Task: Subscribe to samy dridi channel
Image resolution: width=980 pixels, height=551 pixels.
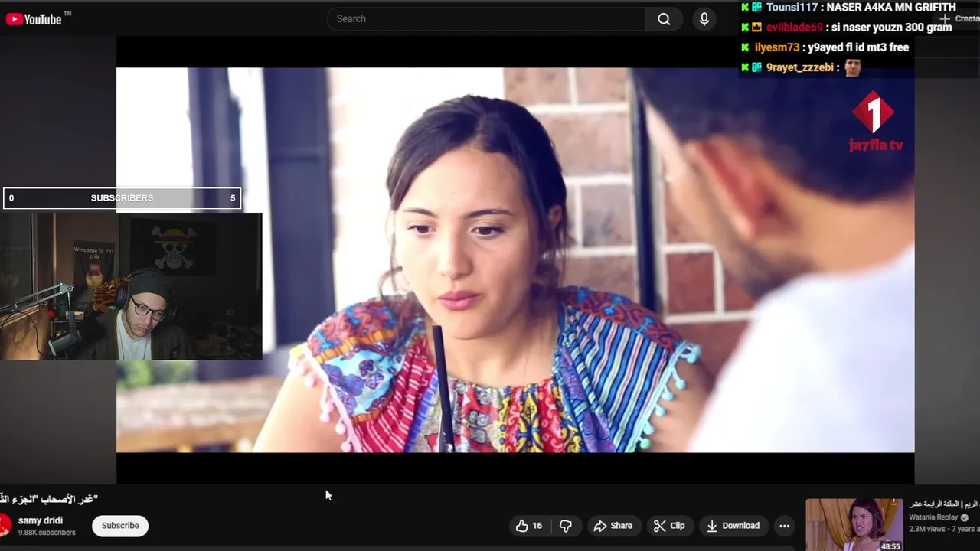Action: 120,526
